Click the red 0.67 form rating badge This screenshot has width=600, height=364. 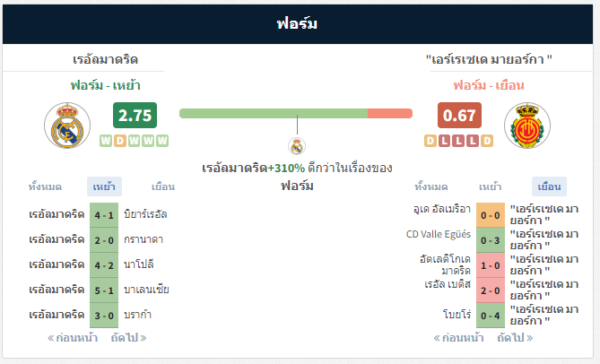[459, 115]
